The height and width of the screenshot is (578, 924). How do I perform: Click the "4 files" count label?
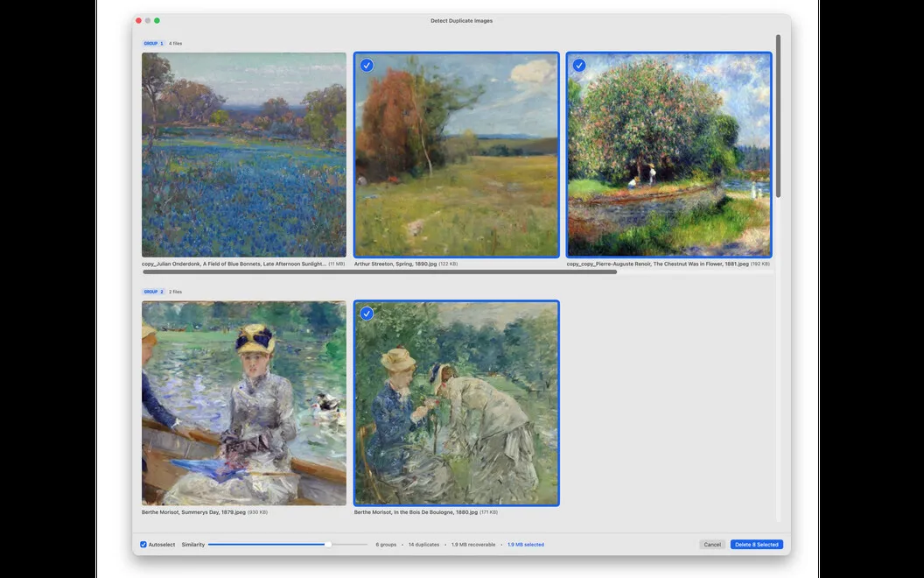coord(176,44)
